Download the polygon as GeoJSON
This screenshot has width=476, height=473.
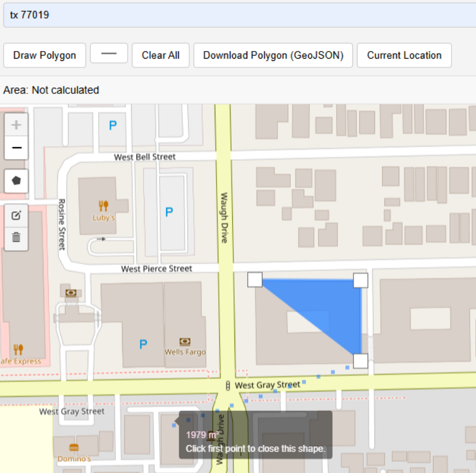pyautogui.click(x=273, y=55)
